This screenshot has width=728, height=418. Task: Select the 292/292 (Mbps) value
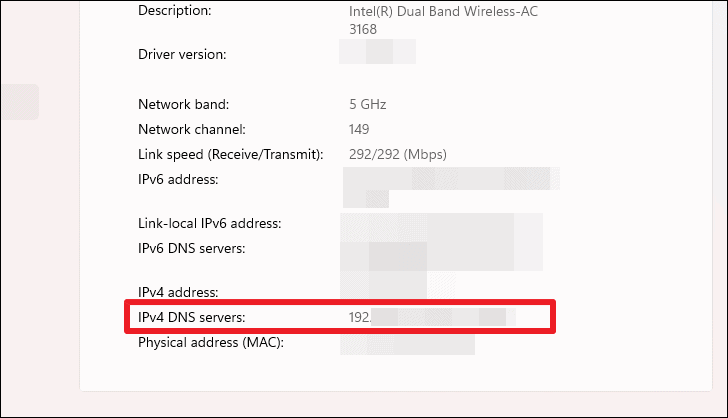click(x=398, y=155)
